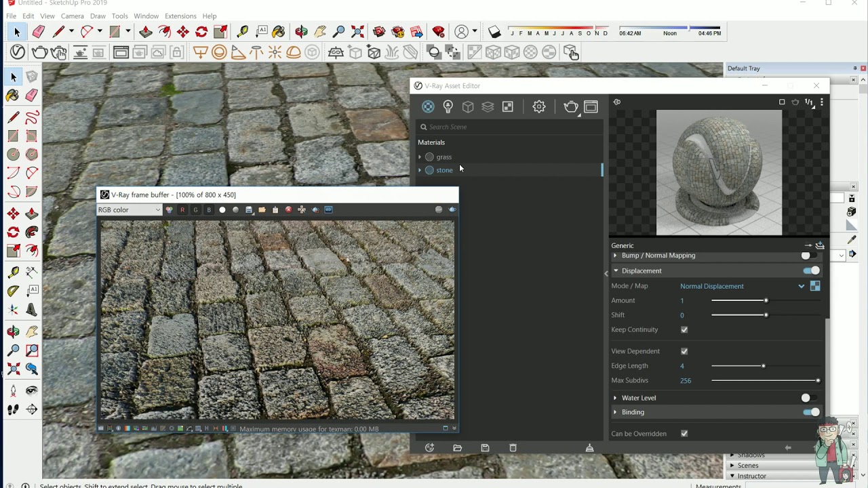
Task: Select the Eraser tool in left toolbar
Action: point(32,96)
